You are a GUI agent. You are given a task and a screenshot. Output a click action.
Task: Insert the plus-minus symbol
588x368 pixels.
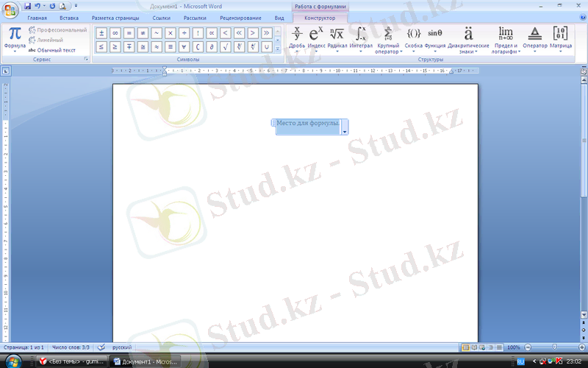[x=101, y=33]
